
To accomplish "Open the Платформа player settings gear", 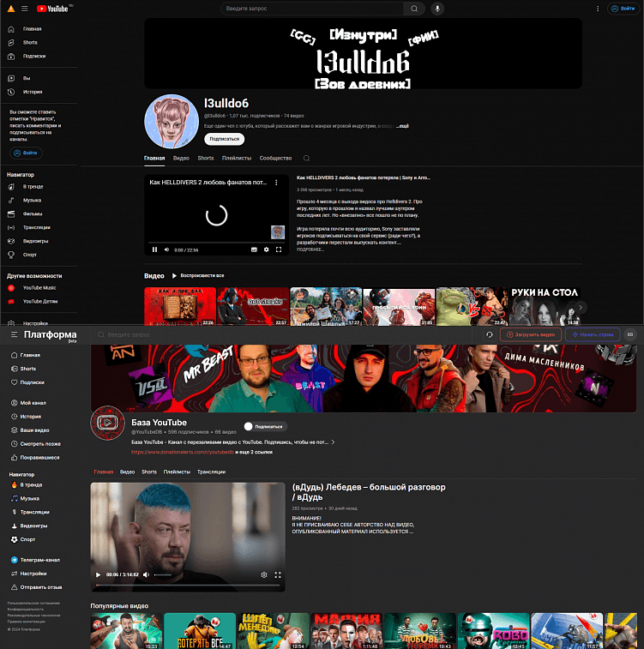I will [x=264, y=575].
